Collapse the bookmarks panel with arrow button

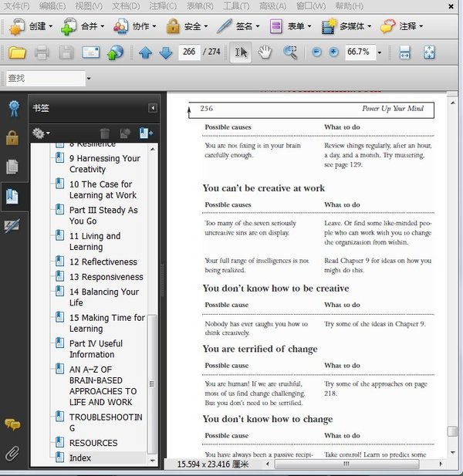click(x=153, y=108)
